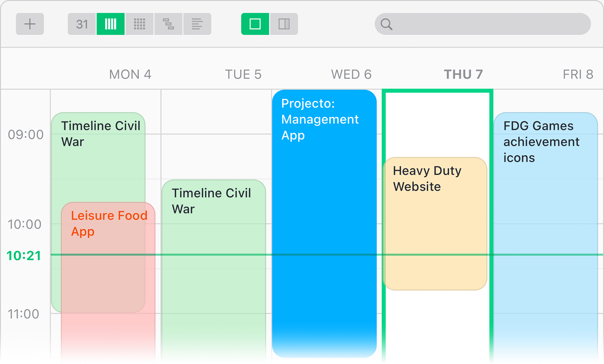
Task: Click the 10:21 current time marker
Action: (24, 255)
